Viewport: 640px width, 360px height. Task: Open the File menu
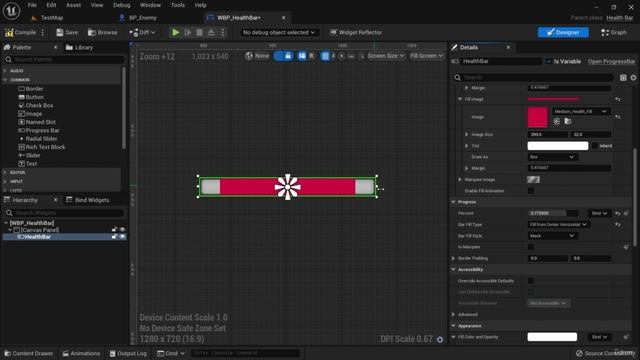(32, 5)
